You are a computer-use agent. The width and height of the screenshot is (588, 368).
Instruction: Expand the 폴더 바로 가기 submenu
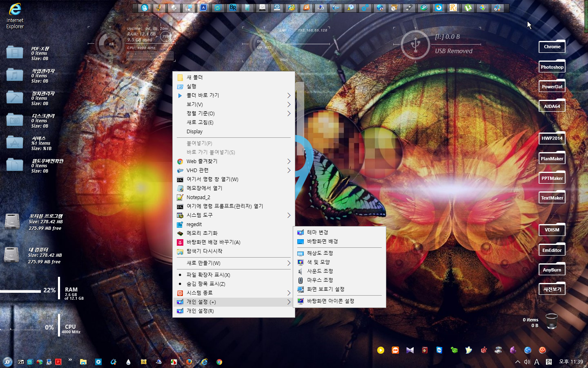click(234, 95)
